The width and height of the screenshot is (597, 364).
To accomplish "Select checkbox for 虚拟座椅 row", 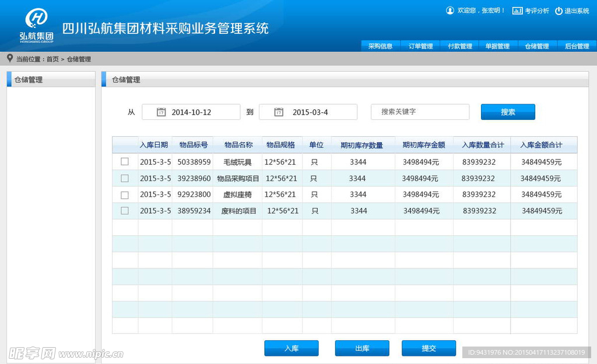I will (125, 195).
